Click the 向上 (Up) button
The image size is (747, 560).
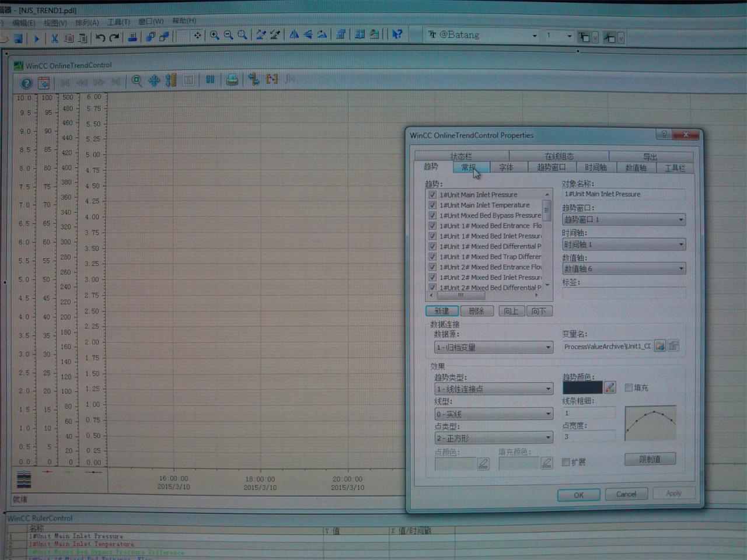(x=511, y=311)
